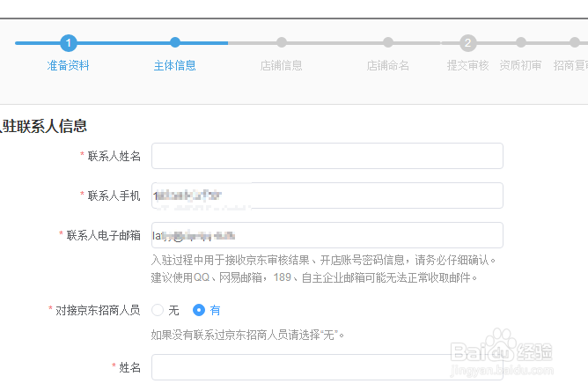Image resolution: width=588 pixels, height=391 pixels.
Task: Open the 资质初审 step label
Action: 520,66
